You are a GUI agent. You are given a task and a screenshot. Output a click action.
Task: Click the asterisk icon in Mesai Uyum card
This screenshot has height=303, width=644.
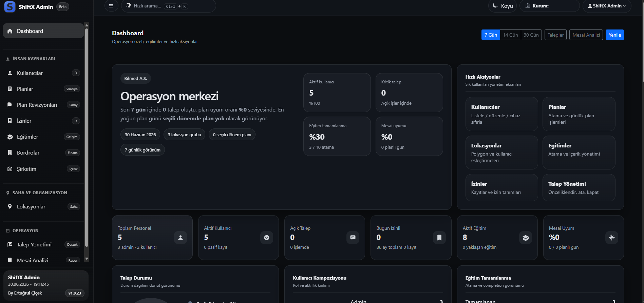[x=612, y=238]
